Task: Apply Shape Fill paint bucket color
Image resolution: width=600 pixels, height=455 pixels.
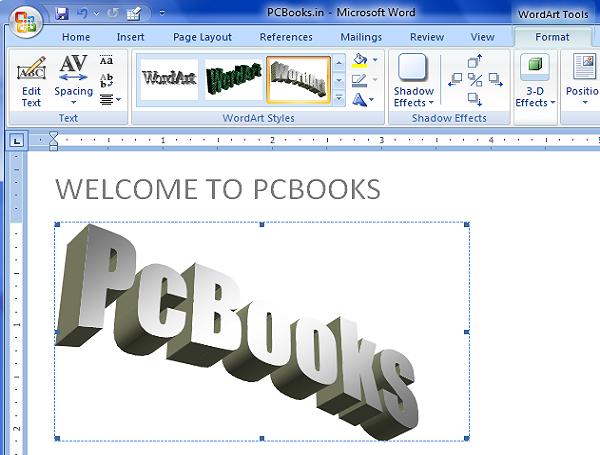Action: tap(360, 60)
